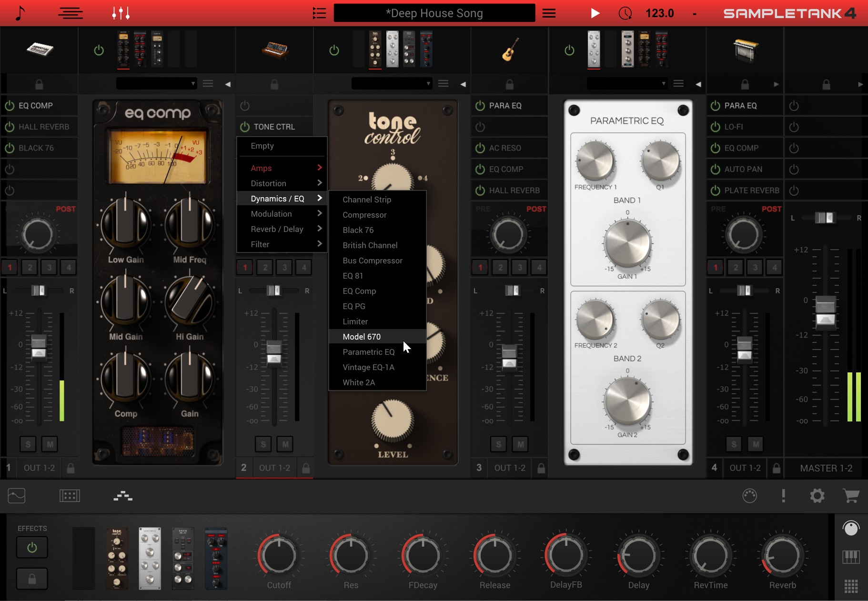Collapse channel 1 effects panel arrow
Viewport: 868px width, 601px height.
tap(228, 84)
